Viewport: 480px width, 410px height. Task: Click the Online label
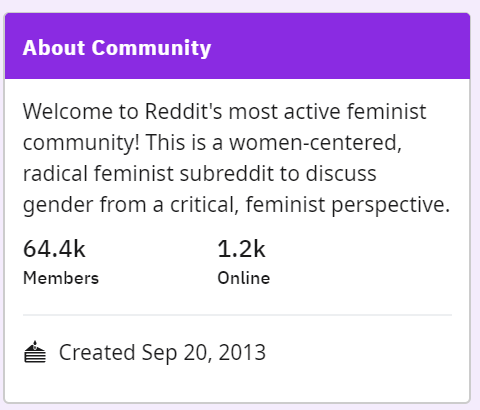tap(244, 278)
